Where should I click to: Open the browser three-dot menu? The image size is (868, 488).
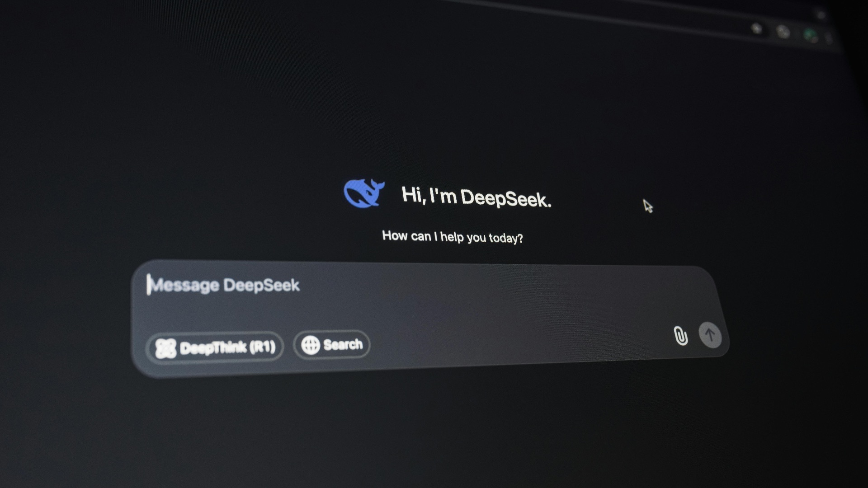click(829, 38)
